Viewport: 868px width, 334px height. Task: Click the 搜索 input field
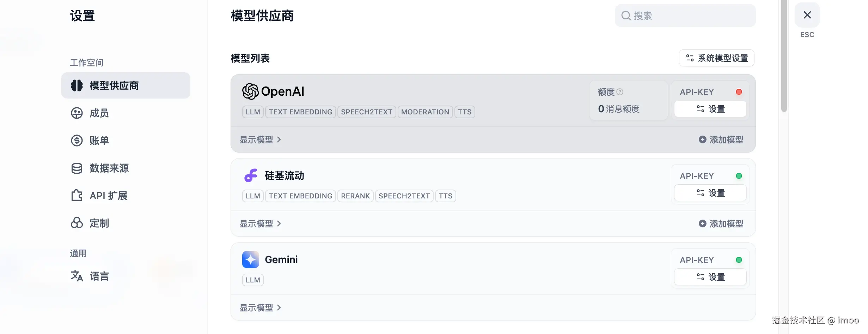691,16
